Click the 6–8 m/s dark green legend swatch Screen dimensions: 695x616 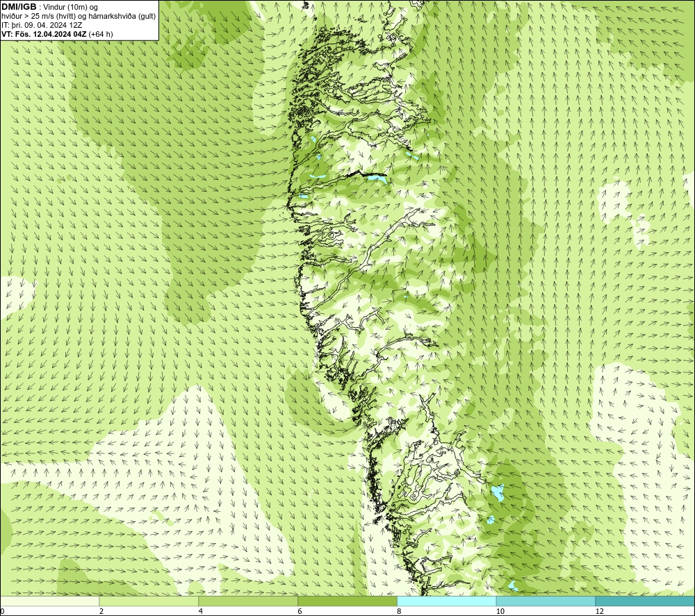[347, 601]
